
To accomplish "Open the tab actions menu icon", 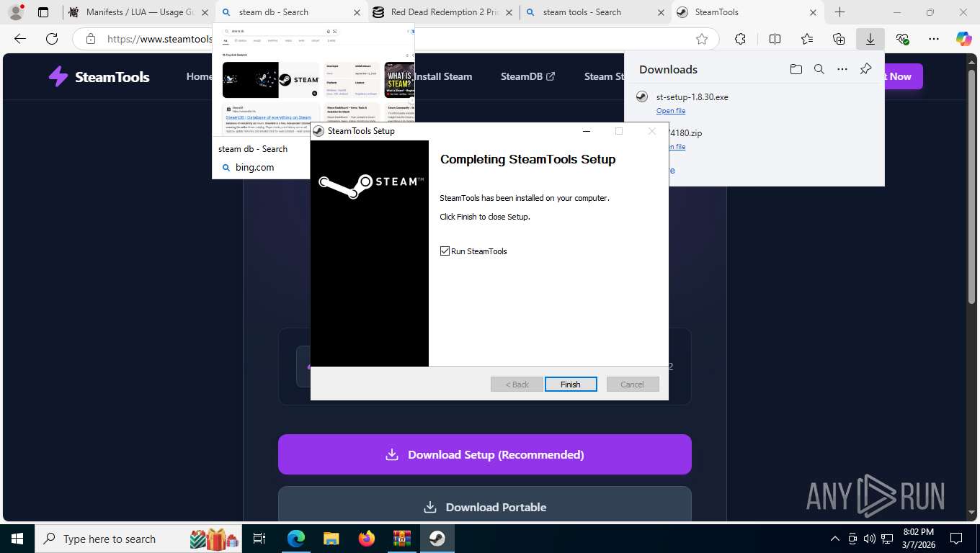I will pos(43,12).
